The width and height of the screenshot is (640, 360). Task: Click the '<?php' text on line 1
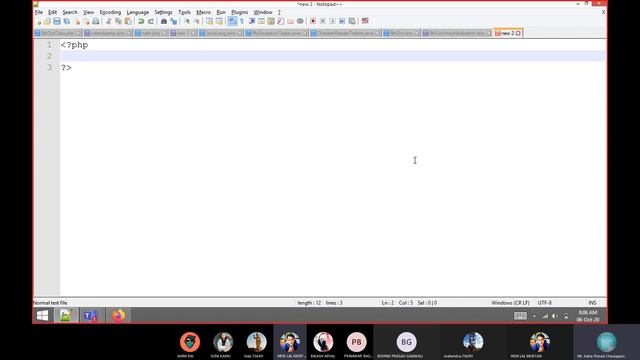tap(74, 45)
